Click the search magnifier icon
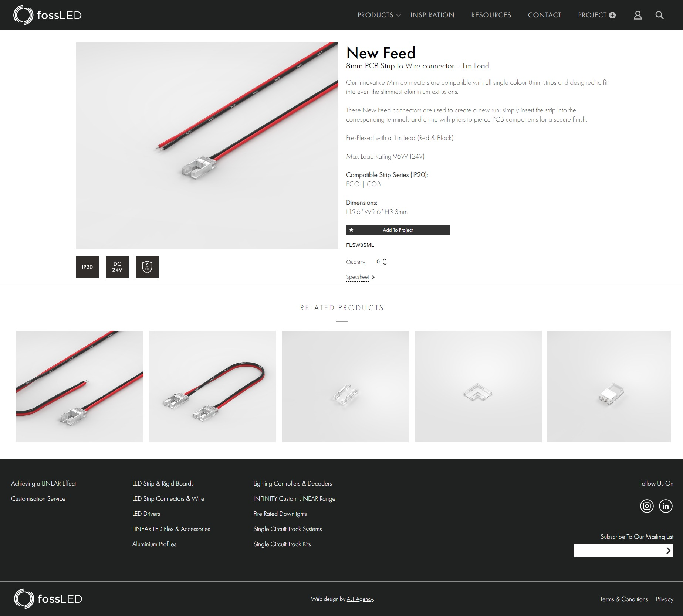Image resolution: width=683 pixels, height=616 pixels. [x=659, y=15]
